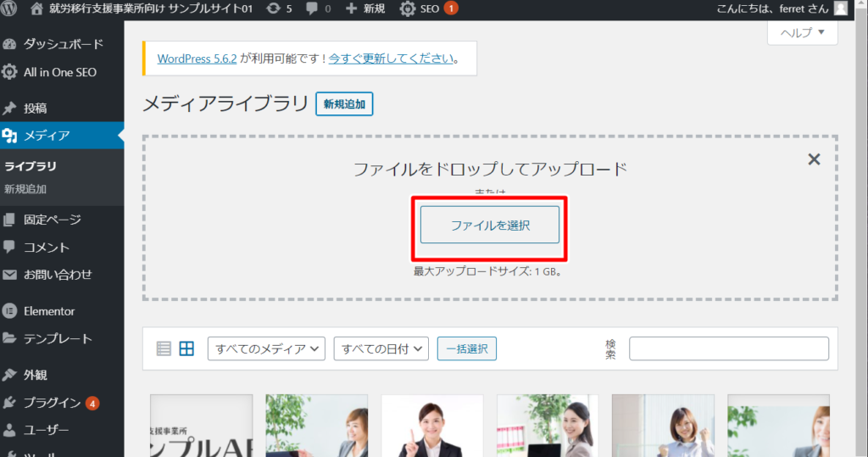Open the Elementor sidebar menu
Screen dimensions: 868x457
click(49, 310)
